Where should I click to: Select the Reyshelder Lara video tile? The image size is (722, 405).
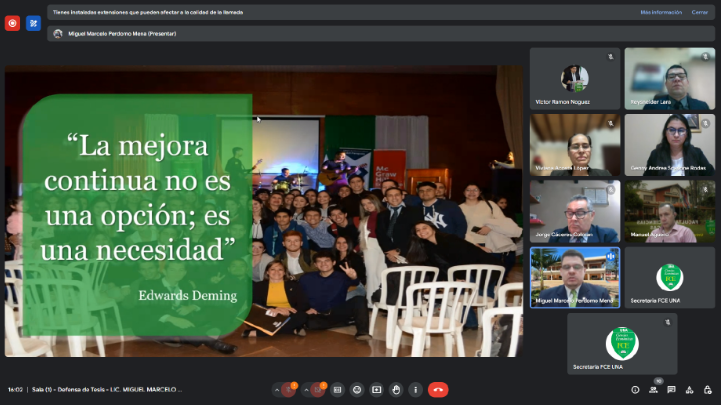pos(670,79)
